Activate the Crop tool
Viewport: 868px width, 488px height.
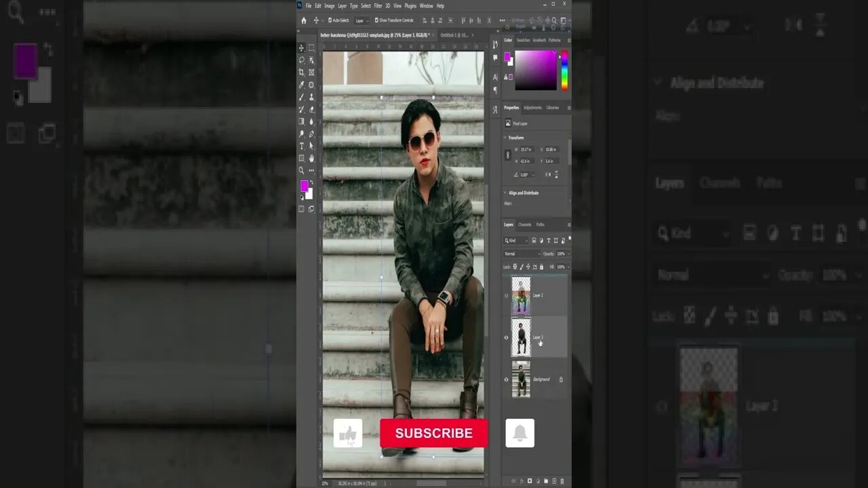click(302, 73)
